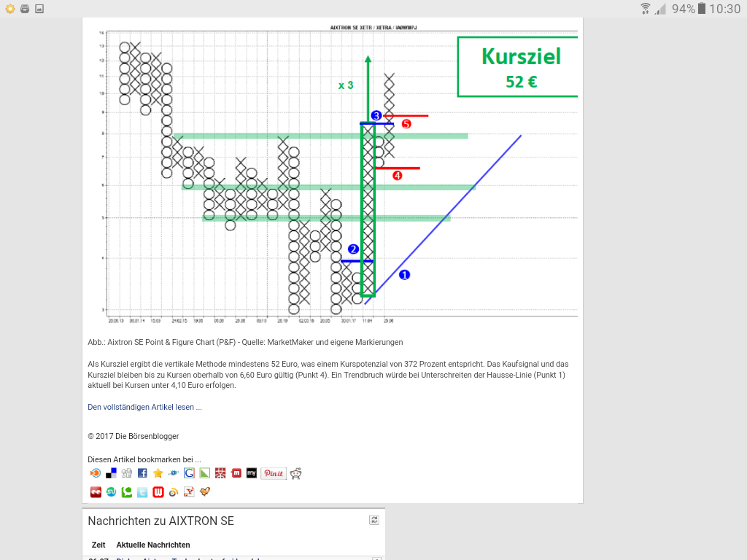The width and height of the screenshot is (747, 560).
Task: Click the orange-grey swirl bookmark icon
Action: (174, 492)
